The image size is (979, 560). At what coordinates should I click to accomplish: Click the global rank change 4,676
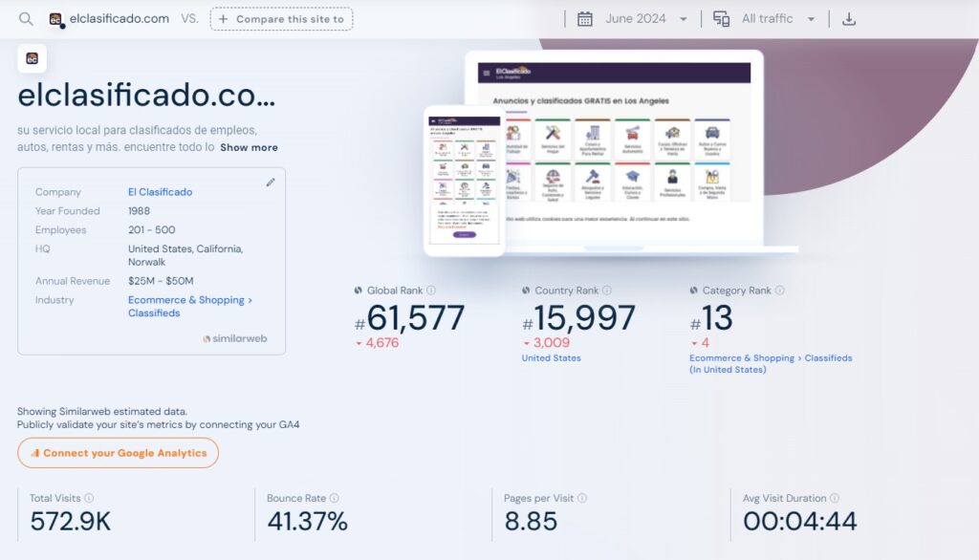381,343
